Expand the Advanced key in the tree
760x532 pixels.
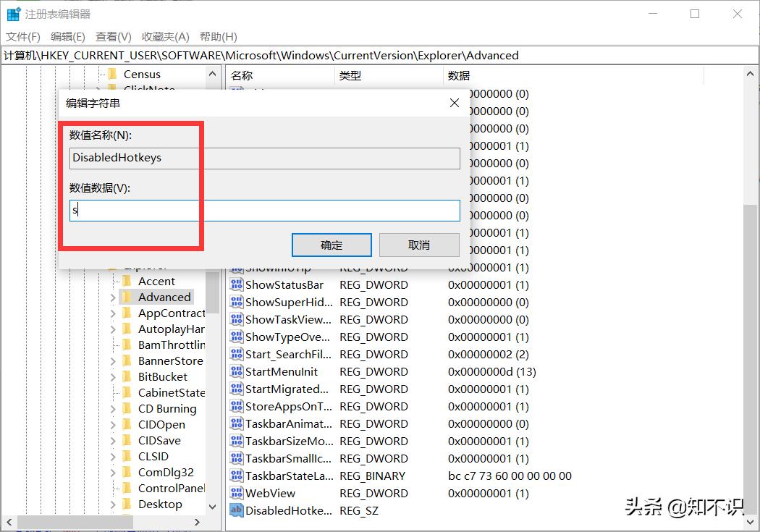[113, 297]
